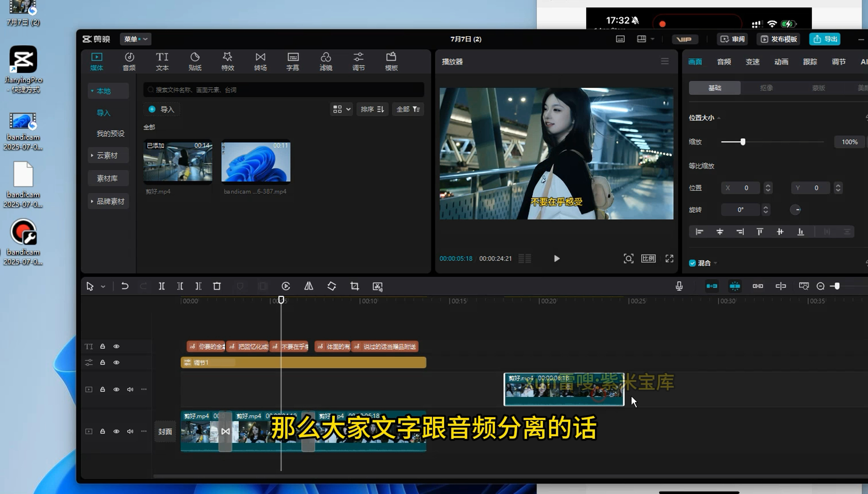Click the undo arrow in timeline toolbar
868x494 pixels.
(x=124, y=286)
